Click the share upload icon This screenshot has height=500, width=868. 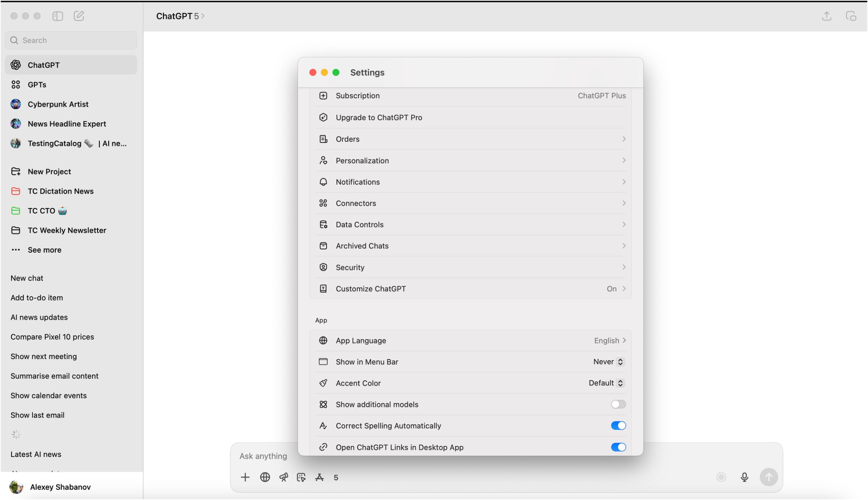pos(827,16)
